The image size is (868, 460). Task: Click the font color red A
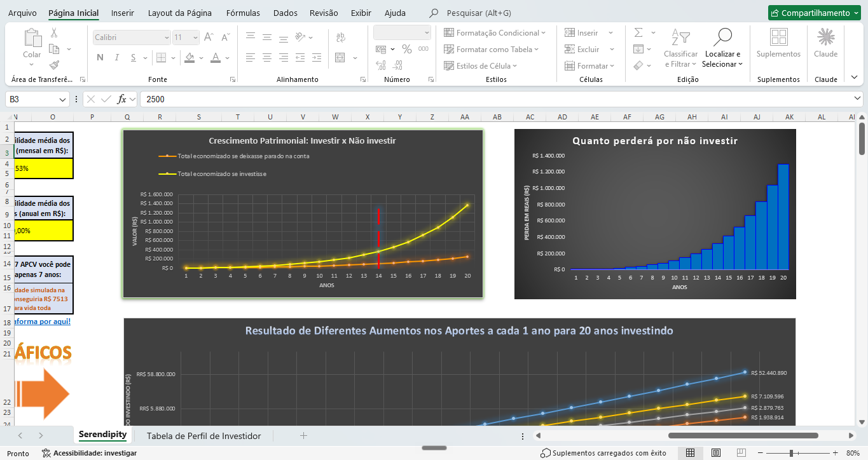(x=216, y=58)
